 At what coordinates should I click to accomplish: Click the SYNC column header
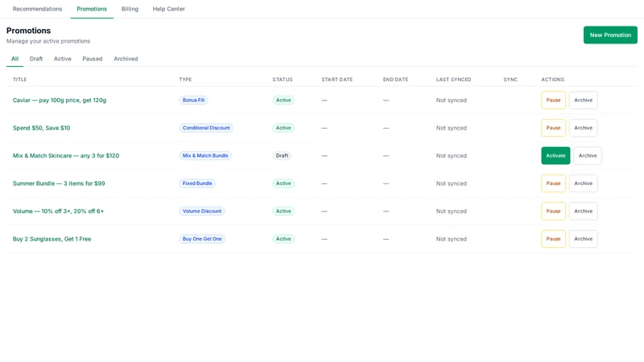point(510,80)
